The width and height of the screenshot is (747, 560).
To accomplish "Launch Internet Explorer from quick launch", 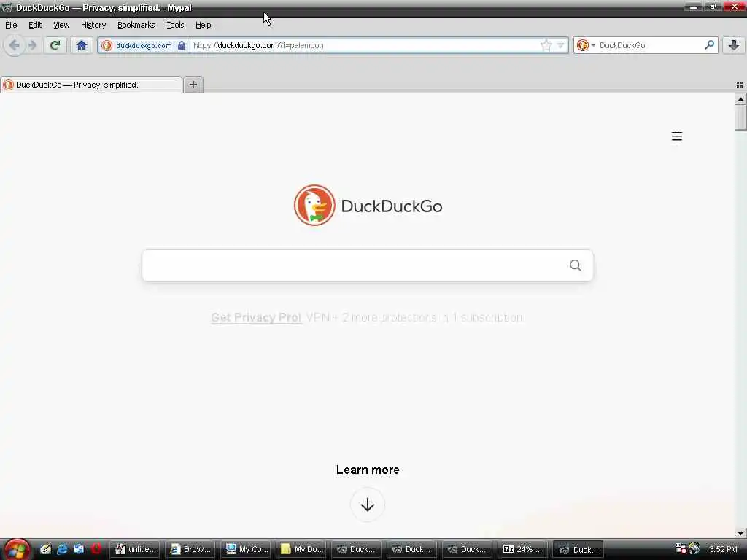I will click(62, 549).
